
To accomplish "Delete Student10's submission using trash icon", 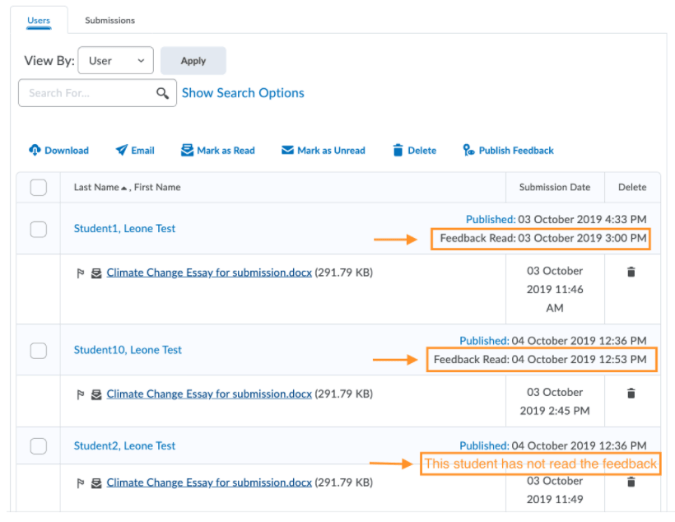I will coord(631,394).
